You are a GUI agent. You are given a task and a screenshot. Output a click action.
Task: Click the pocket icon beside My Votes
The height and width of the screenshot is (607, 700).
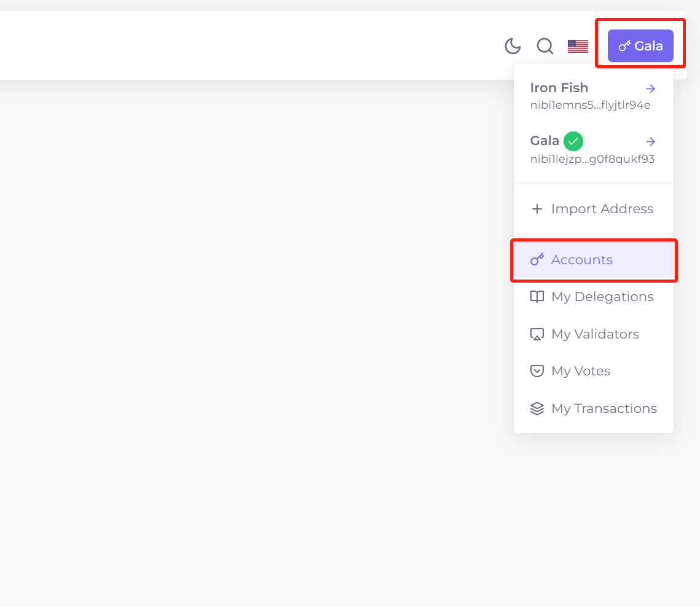[x=537, y=371]
